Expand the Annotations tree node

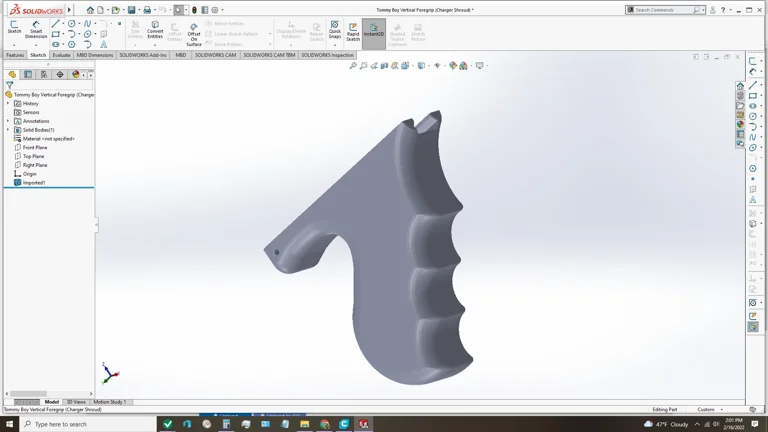(8, 121)
